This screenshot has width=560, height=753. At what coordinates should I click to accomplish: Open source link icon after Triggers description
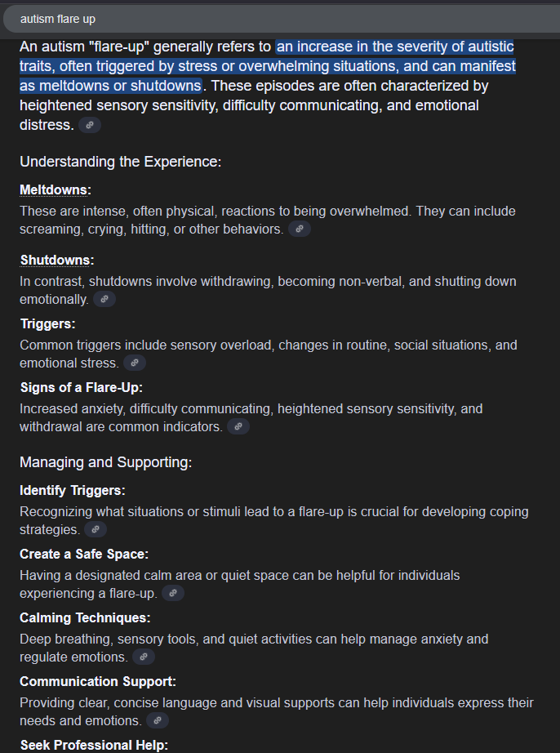[135, 363]
